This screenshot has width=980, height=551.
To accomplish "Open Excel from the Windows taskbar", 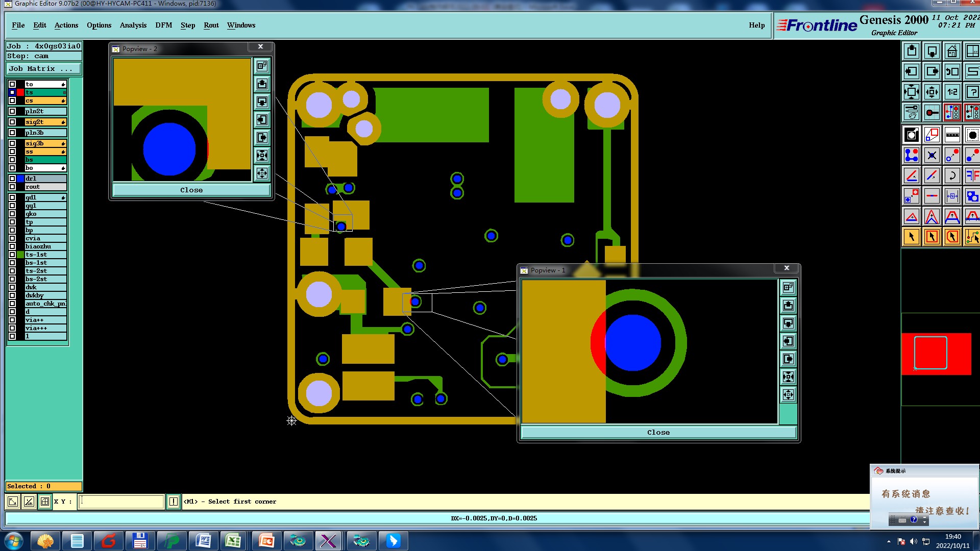I will (x=234, y=541).
